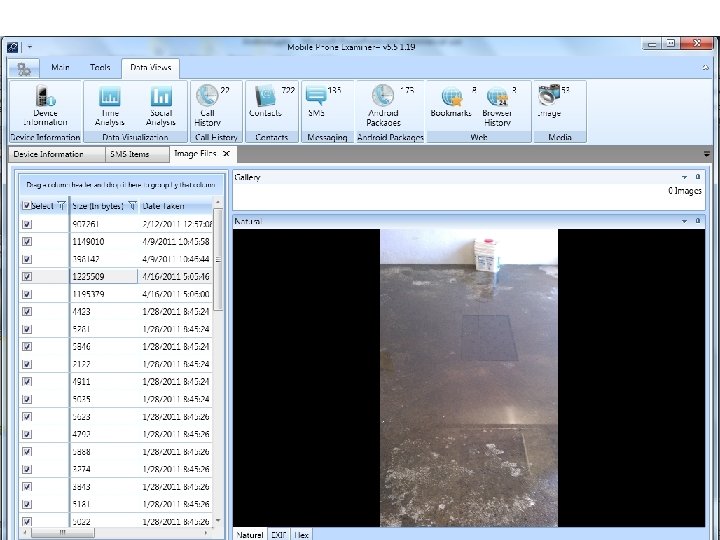
Task: Click the image list vertical scrollbar thumb
Action: 218,259
